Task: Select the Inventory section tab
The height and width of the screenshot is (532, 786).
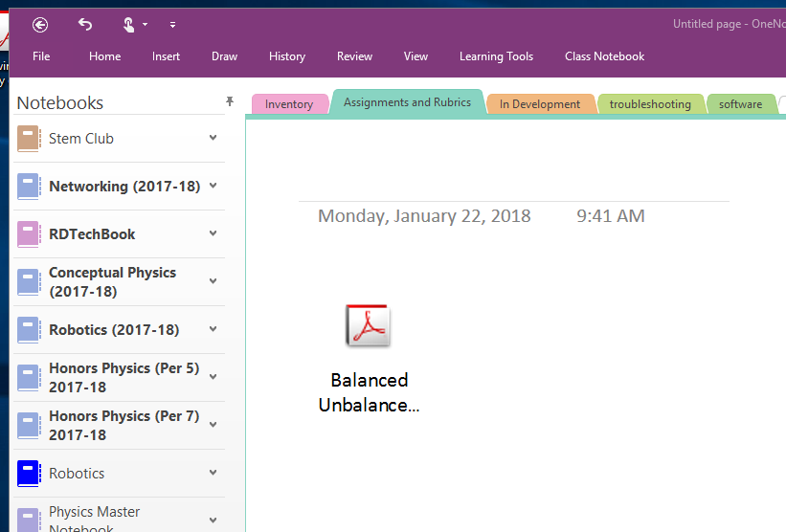Action: pyautogui.click(x=289, y=104)
